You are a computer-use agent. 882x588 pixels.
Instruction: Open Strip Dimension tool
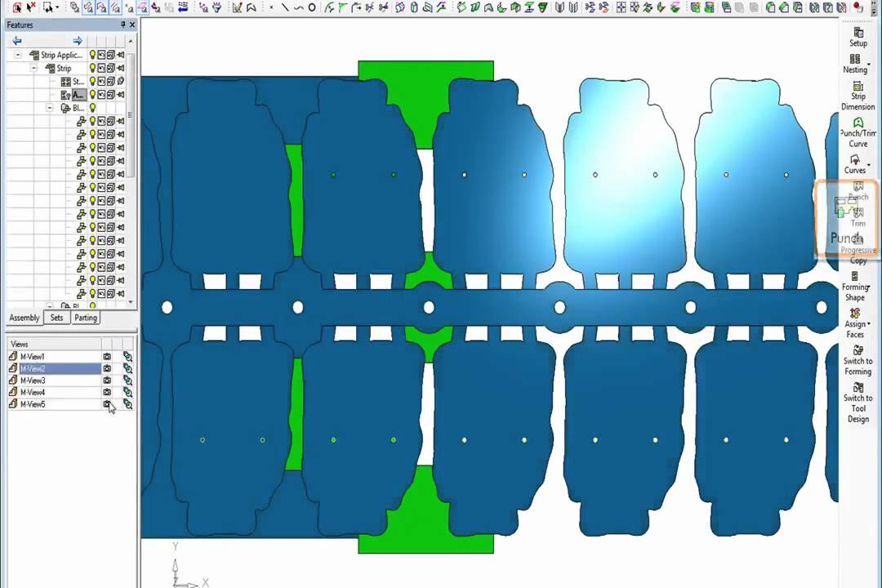pyautogui.click(x=857, y=96)
